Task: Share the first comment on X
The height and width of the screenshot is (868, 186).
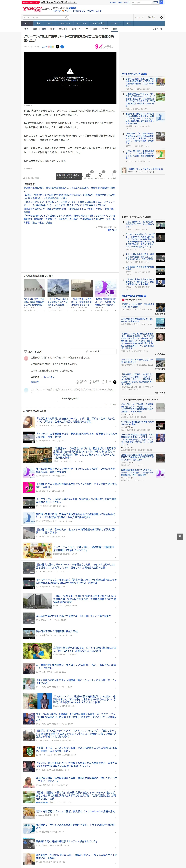Action: tap(114, 382)
